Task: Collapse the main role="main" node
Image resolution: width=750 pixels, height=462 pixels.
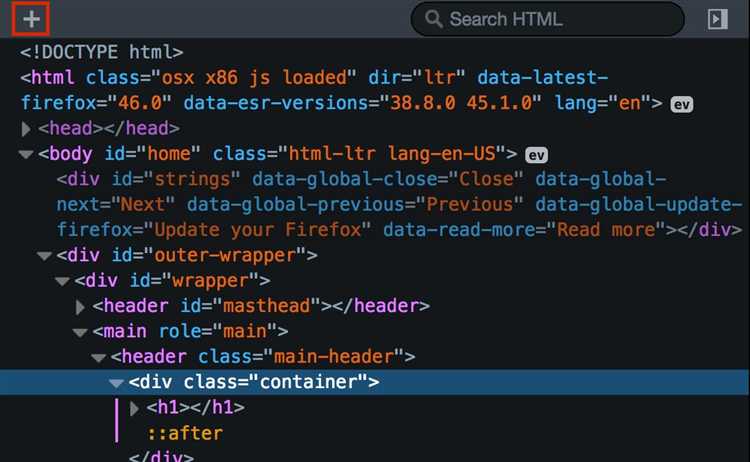Action: pyautogui.click(x=80, y=332)
